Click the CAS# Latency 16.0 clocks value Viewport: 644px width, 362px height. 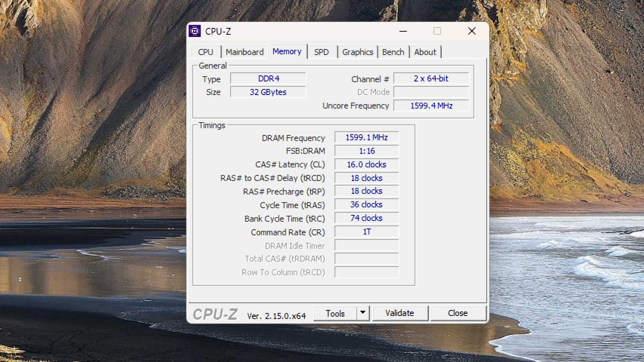[367, 165]
